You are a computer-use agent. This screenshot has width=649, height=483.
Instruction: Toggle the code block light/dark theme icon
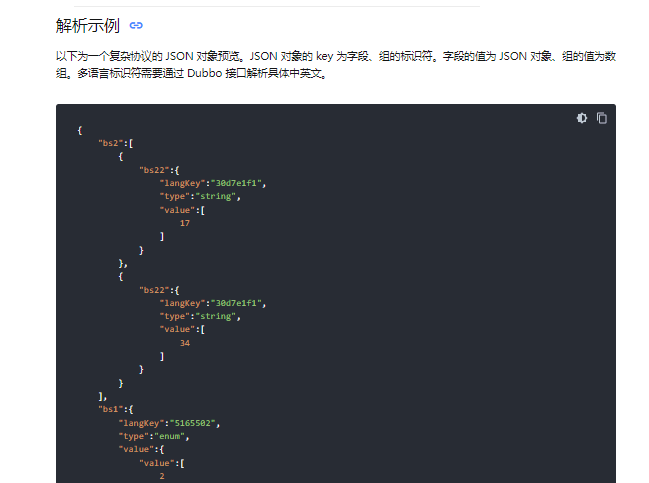(x=582, y=118)
